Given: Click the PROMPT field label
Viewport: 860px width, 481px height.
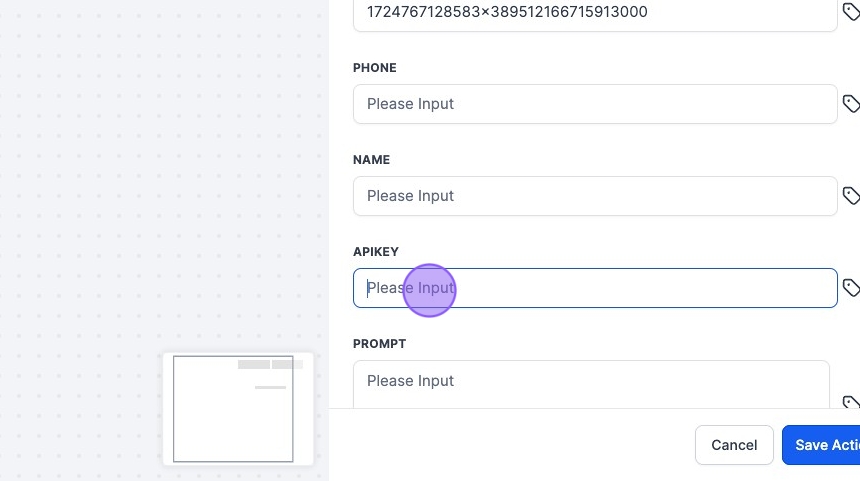Looking at the screenshot, I should pos(380,344).
